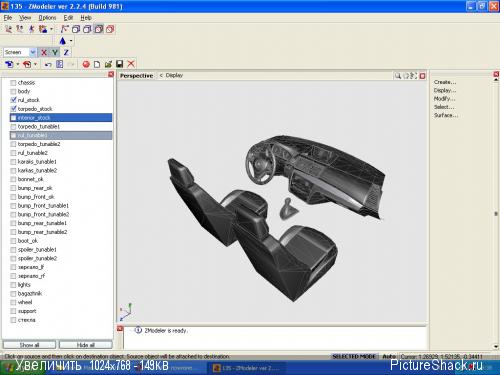Open the Help menu

tap(86, 18)
